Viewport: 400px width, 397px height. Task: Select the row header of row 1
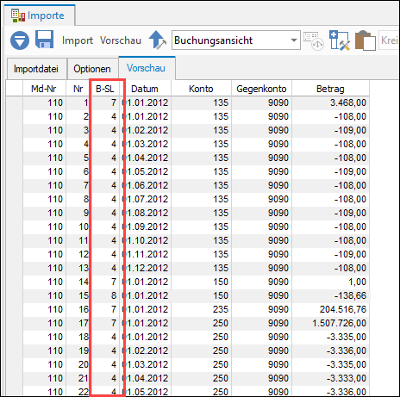point(14,103)
